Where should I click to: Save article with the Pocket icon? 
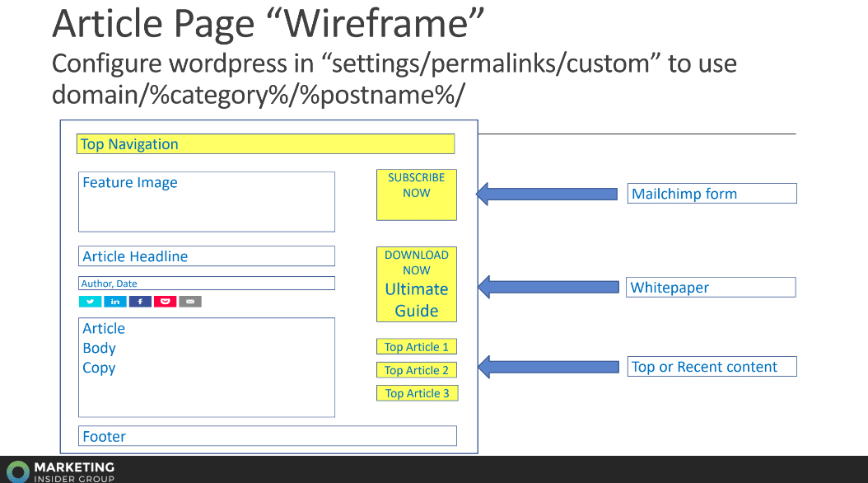click(x=165, y=302)
